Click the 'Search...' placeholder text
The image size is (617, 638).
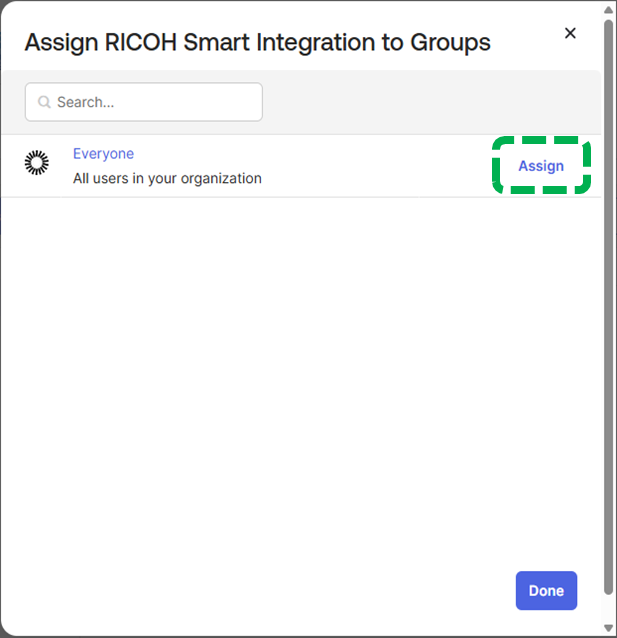[x=85, y=102]
